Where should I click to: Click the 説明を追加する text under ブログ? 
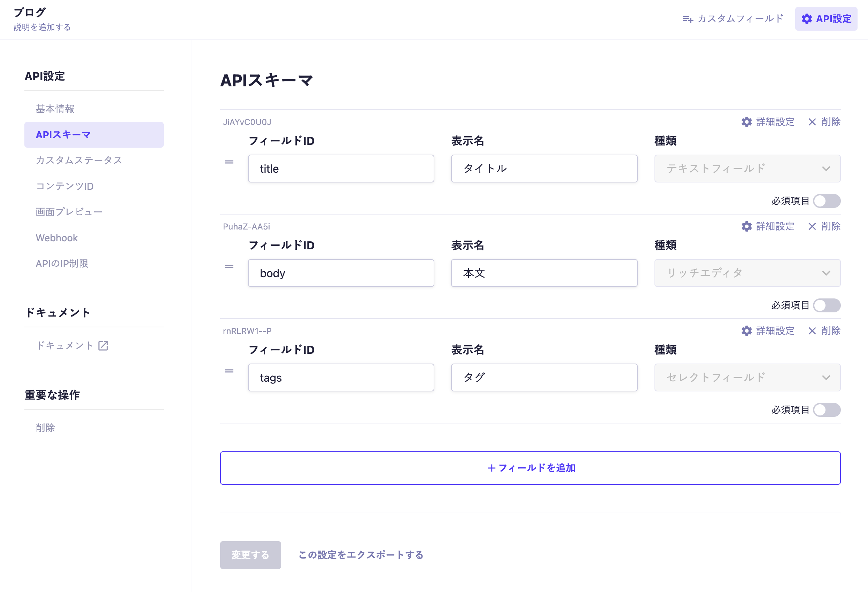42,27
